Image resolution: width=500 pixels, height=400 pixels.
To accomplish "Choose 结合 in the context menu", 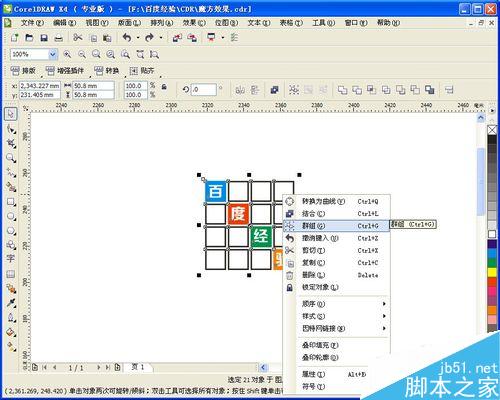I will click(336, 214).
